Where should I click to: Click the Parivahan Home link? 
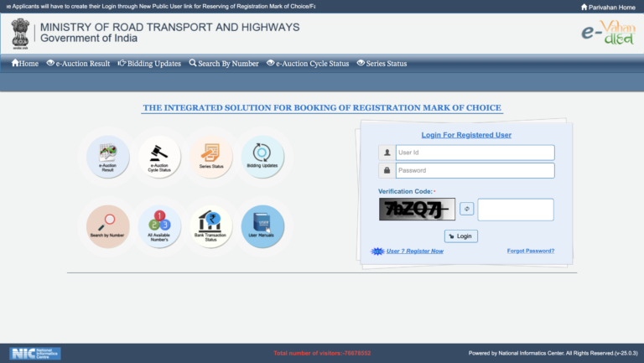click(x=609, y=7)
